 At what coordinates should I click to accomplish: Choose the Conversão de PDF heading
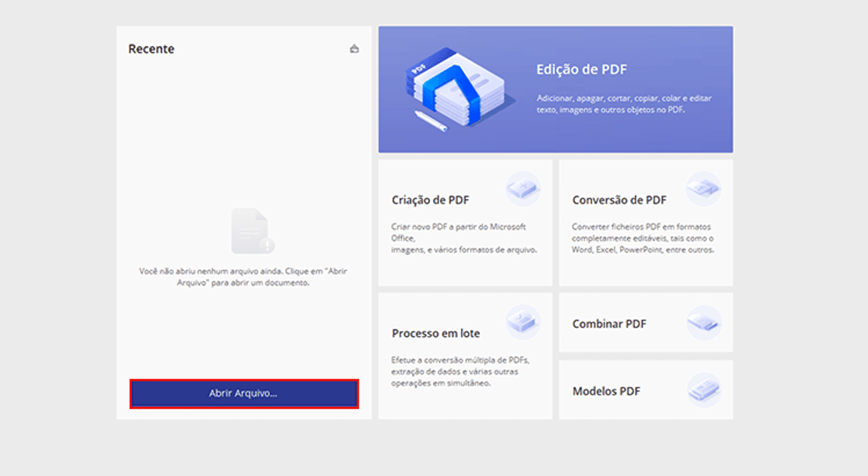[x=619, y=200]
